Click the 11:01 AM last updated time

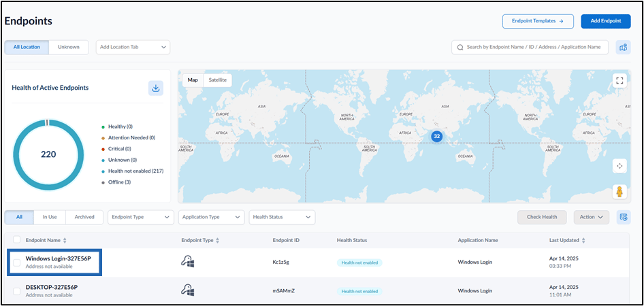(x=559, y=295)
